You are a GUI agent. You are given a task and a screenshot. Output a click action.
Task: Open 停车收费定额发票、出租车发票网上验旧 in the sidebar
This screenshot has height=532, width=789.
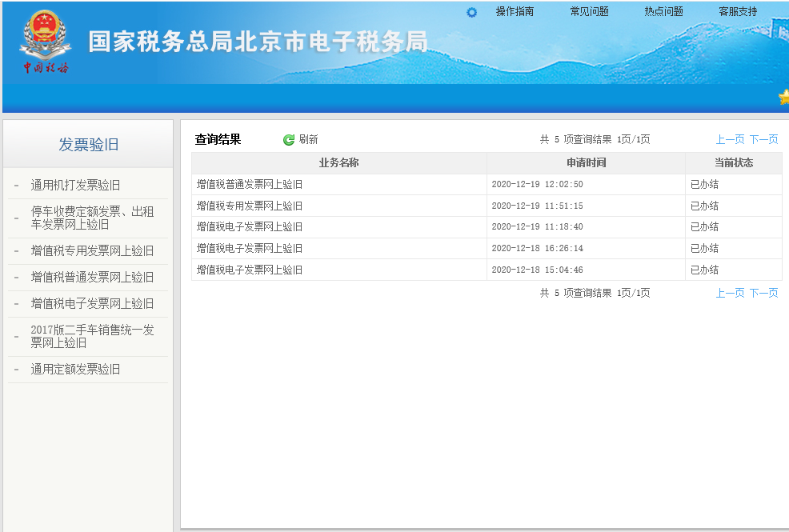(x=92, y=218)
